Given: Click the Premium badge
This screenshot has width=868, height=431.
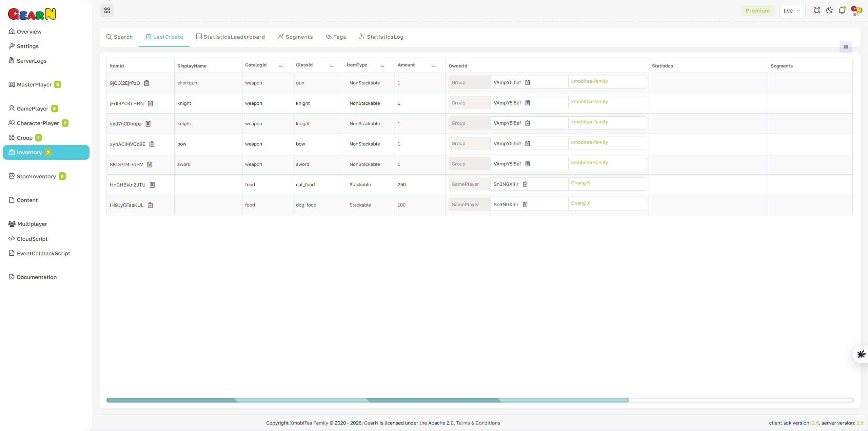Looking at the screenshot, I should click(x=757, y=11).
